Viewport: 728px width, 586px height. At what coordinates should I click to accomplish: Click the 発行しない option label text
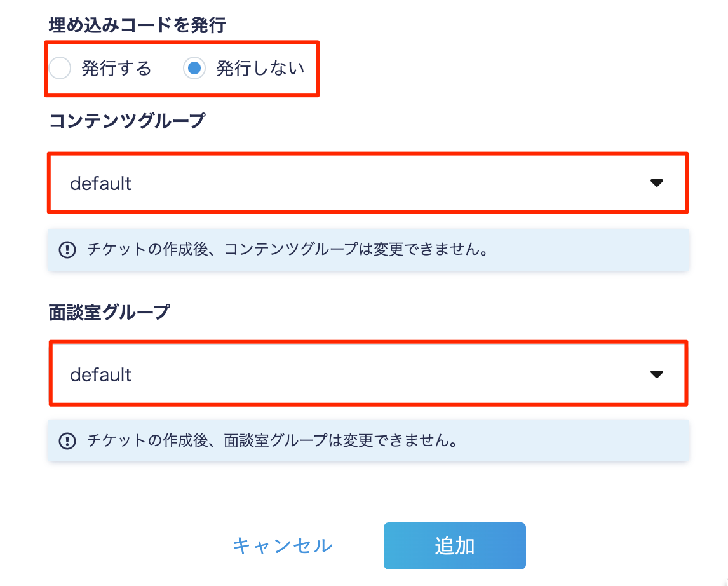click(260, 68)
